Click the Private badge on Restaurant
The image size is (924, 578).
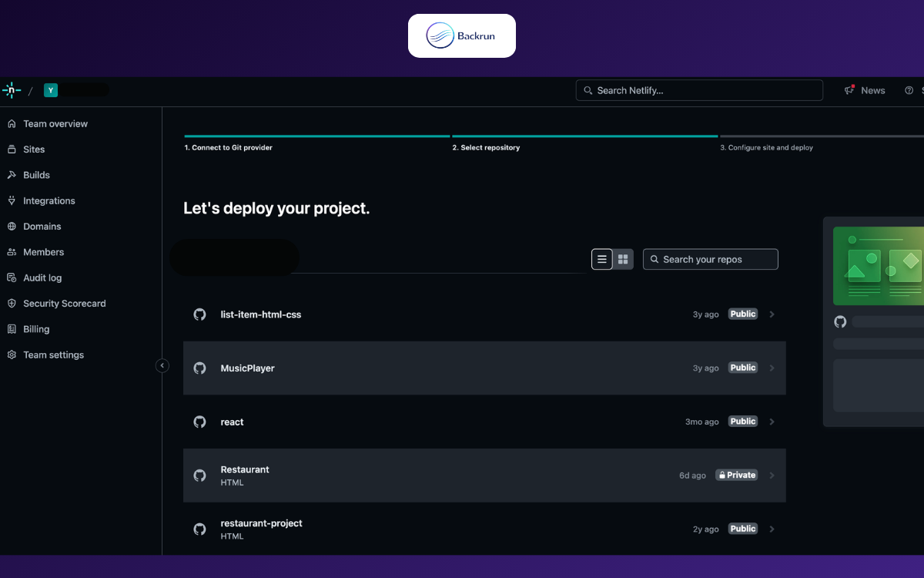point(737,476)
